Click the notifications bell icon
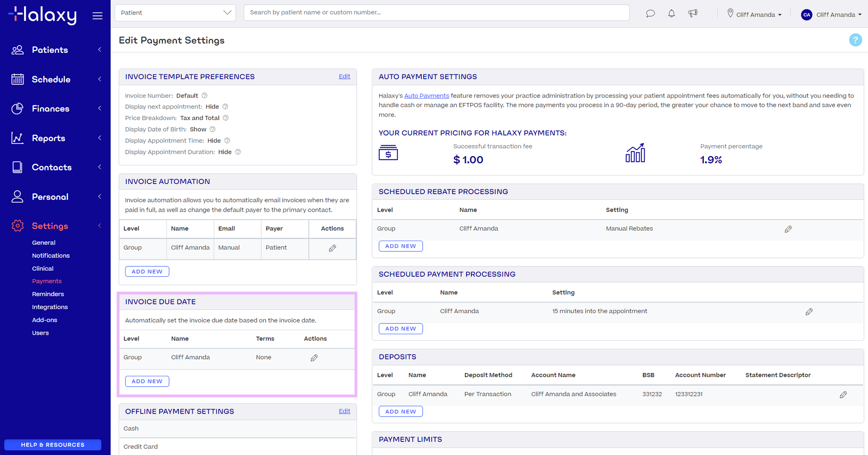The height and width of the screenshot is (455, 868). click(671, 14)
